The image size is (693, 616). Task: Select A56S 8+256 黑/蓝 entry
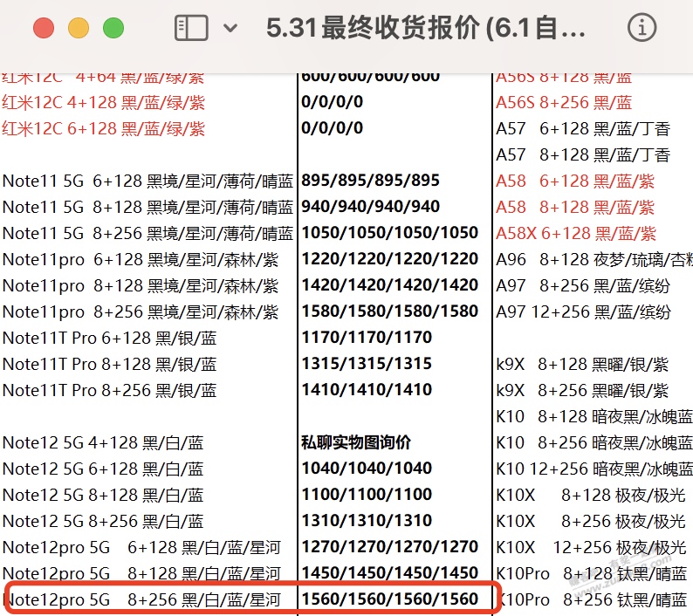tap(564, 102)
